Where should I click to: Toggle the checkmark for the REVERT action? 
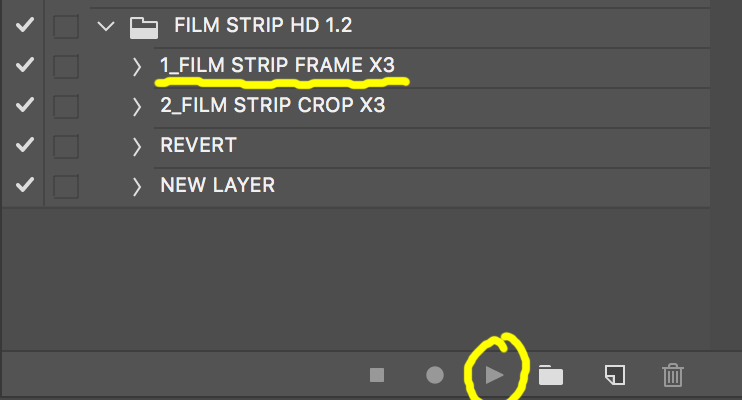25,145
